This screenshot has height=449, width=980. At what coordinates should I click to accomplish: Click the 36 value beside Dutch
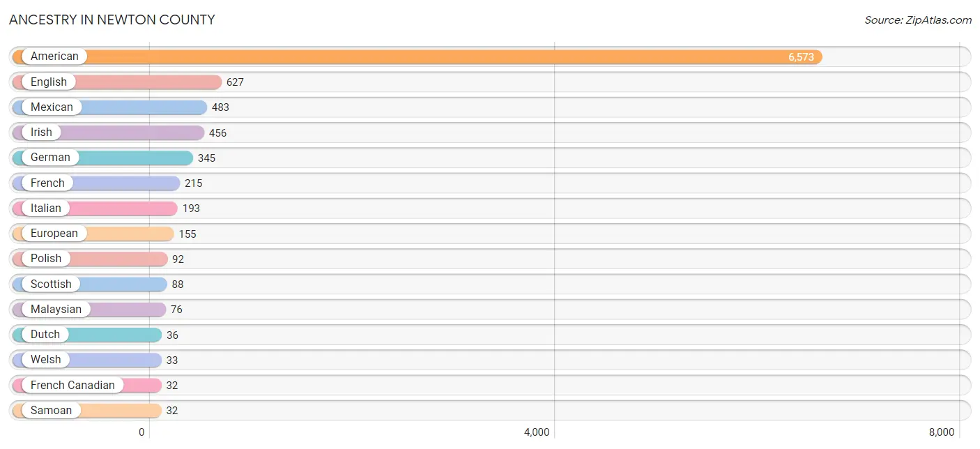(x=172, y=335)
